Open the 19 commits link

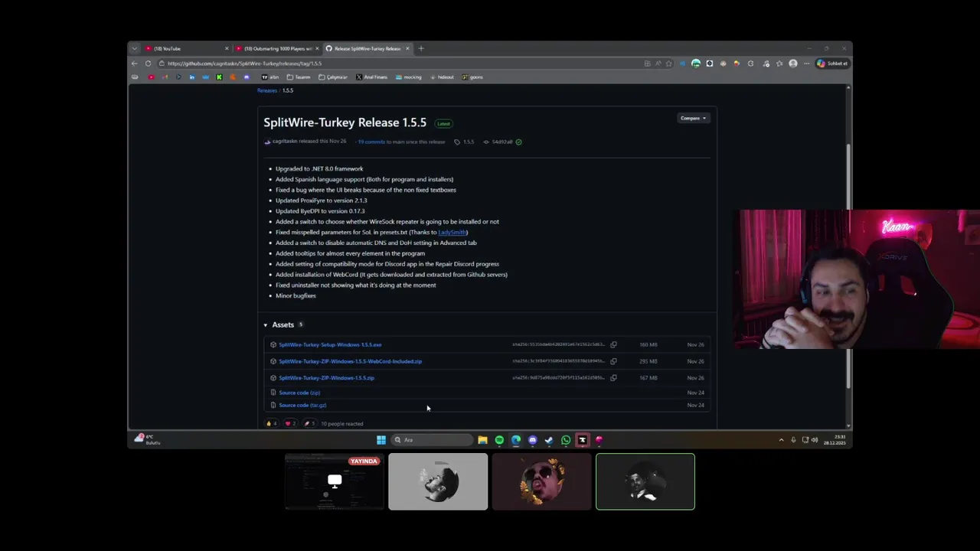tap(371, 142)
